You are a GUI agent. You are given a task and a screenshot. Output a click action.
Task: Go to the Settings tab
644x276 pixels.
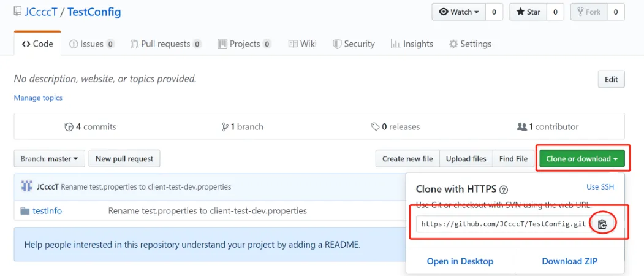pos(470,44)
